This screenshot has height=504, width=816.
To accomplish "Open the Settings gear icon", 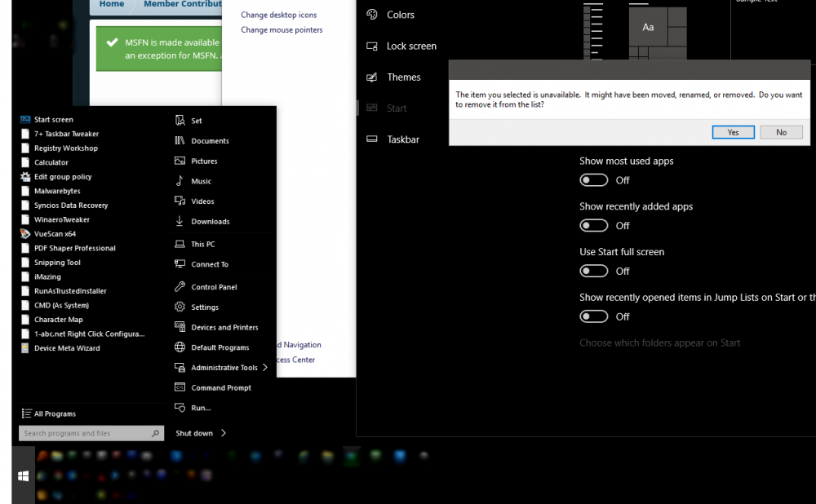I will [180, 307].
